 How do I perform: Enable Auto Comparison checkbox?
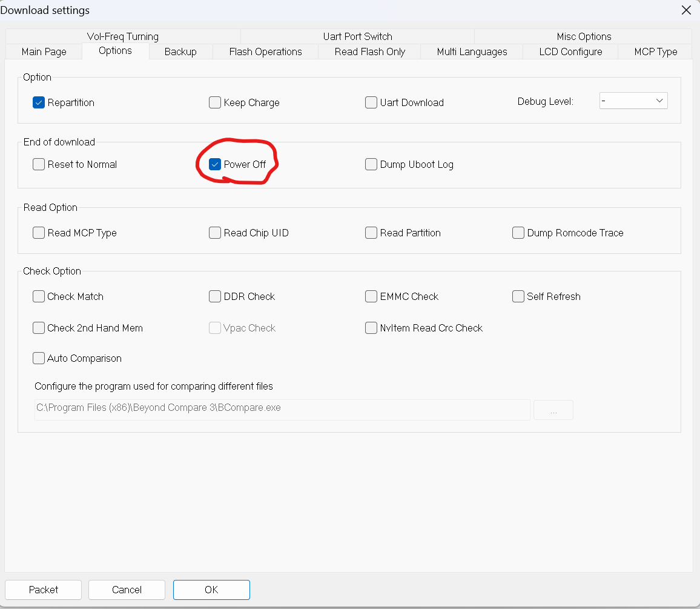(39, 358)
